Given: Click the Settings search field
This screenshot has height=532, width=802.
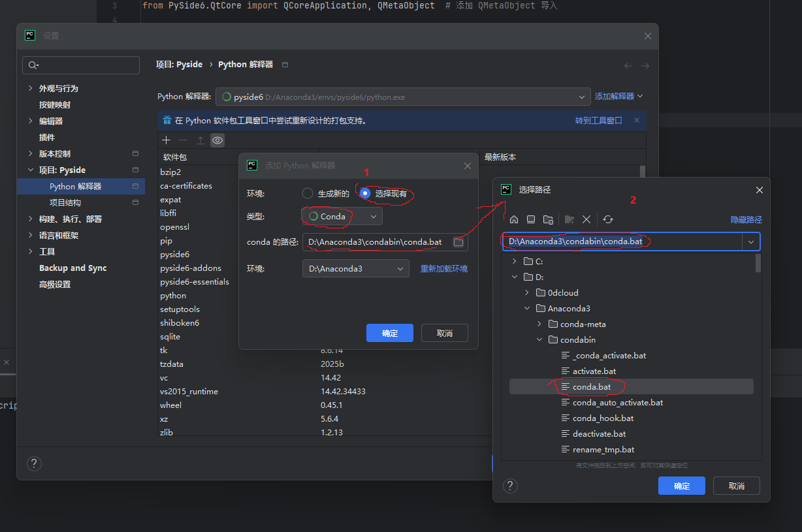Looking at the screenshot, I should (x=81, y=65).
